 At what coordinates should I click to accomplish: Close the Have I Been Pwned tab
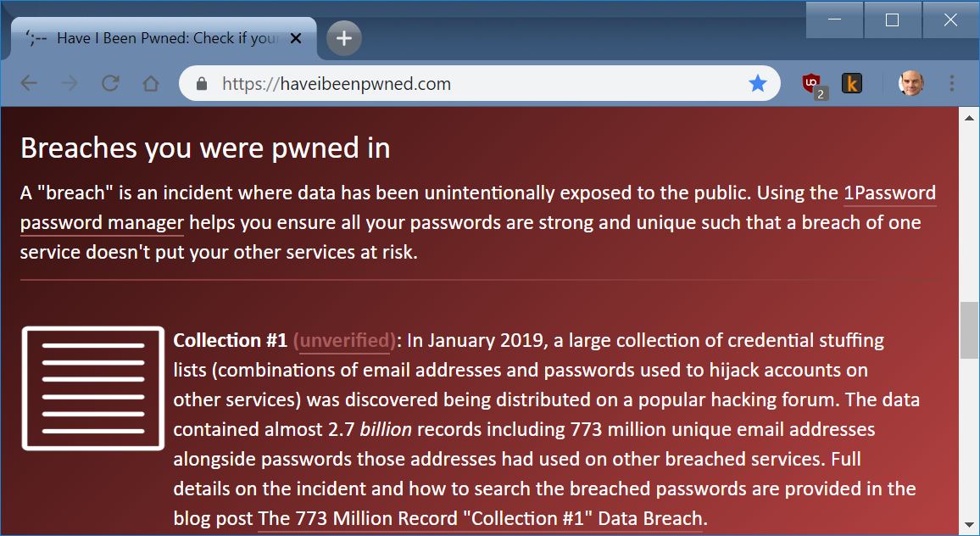pyautogui.click(x=296, y=38)
